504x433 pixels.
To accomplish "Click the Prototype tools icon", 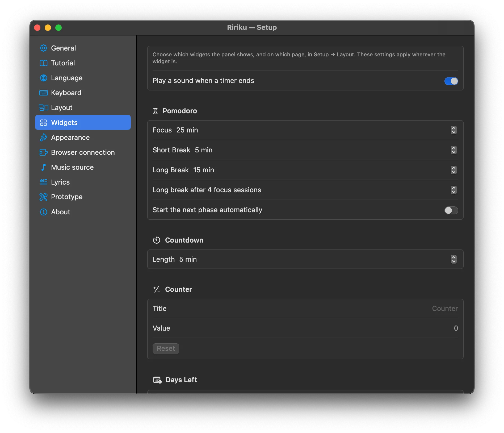I will point(43,197).
